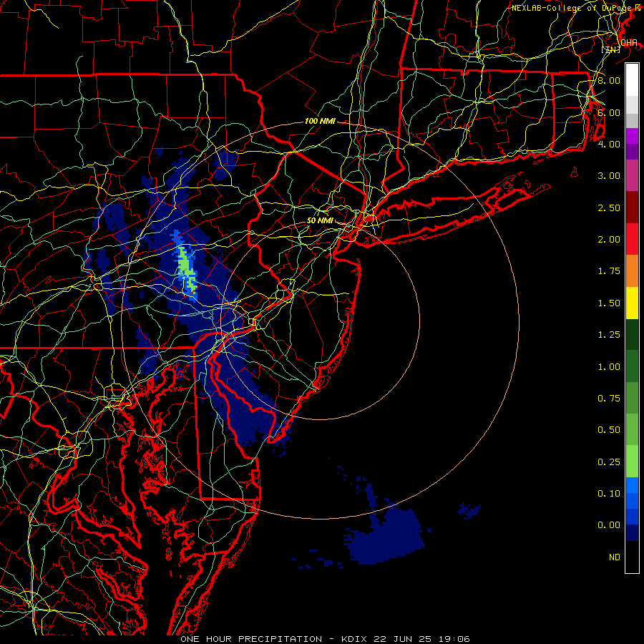Click the 3.00 legend value
Viewport: 644px width, 644px height.
609,176
